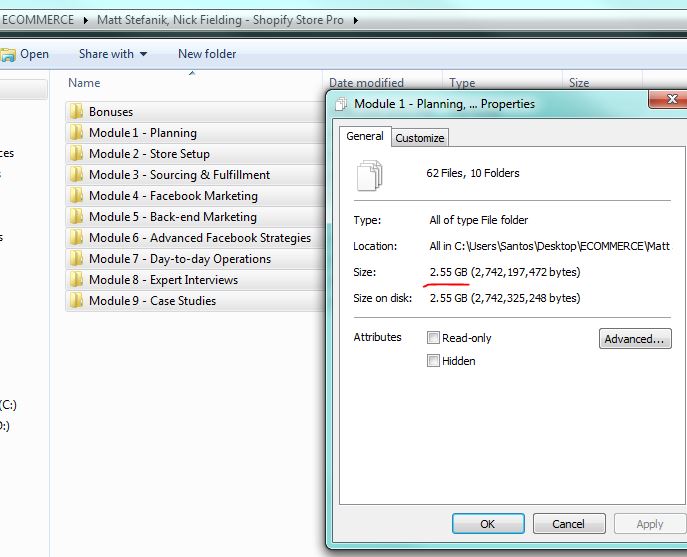Click the multiple files icon in Properties dialog
This screenshot has width=687, height=557.
click(x=369, y=176)
